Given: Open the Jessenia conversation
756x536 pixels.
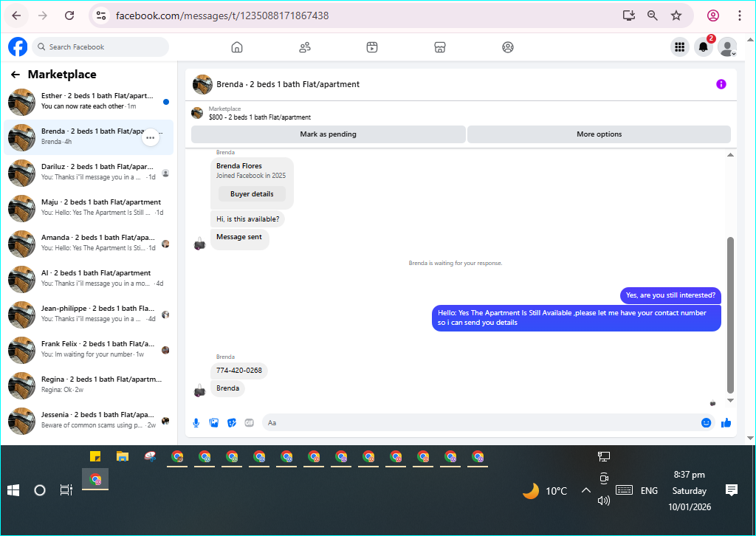Looking at the screenshot, I should point(89,421).
